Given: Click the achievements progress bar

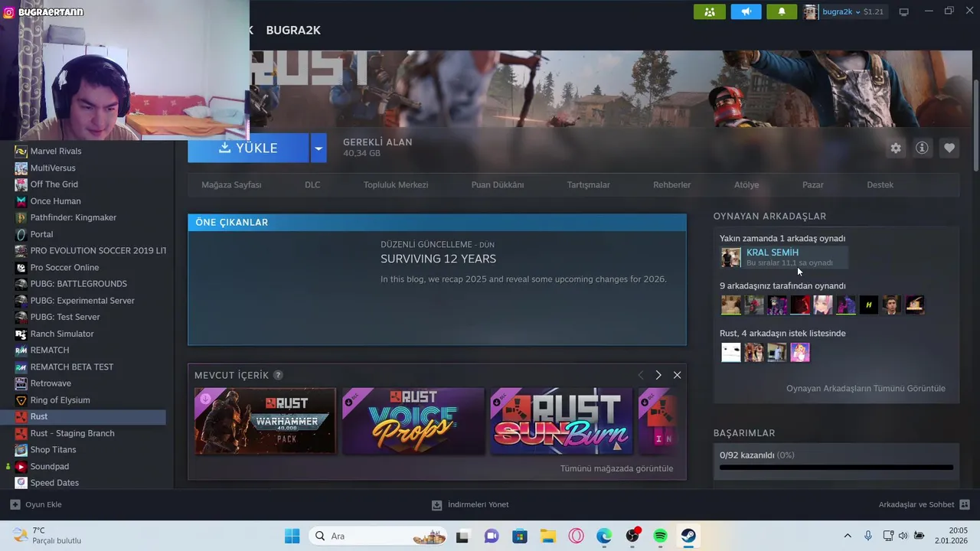Looking at the screenshot, I should point(836,467).
